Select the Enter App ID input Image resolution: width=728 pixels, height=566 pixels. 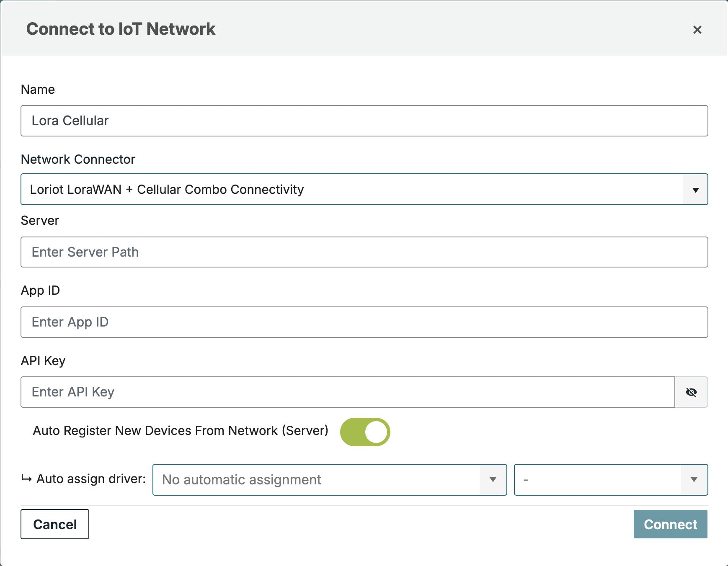(x=364, y=322)
